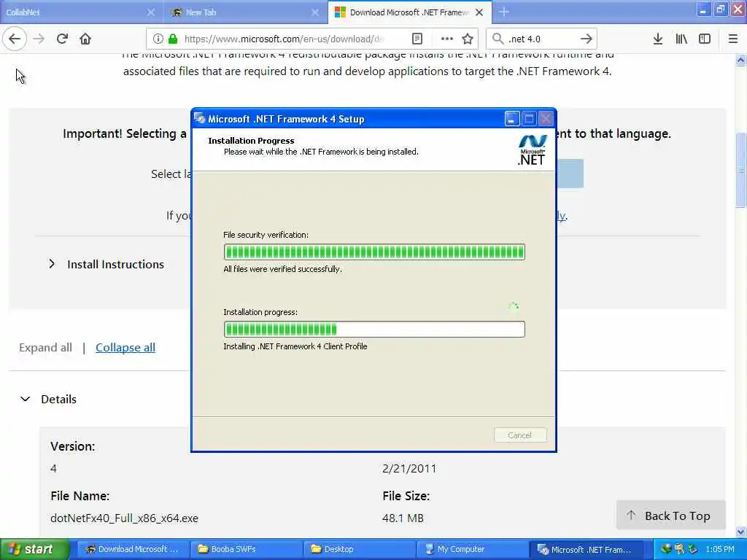Open the Windows Start menu
Viewport: 747px width, 560px height.
(x=35, y=549)
